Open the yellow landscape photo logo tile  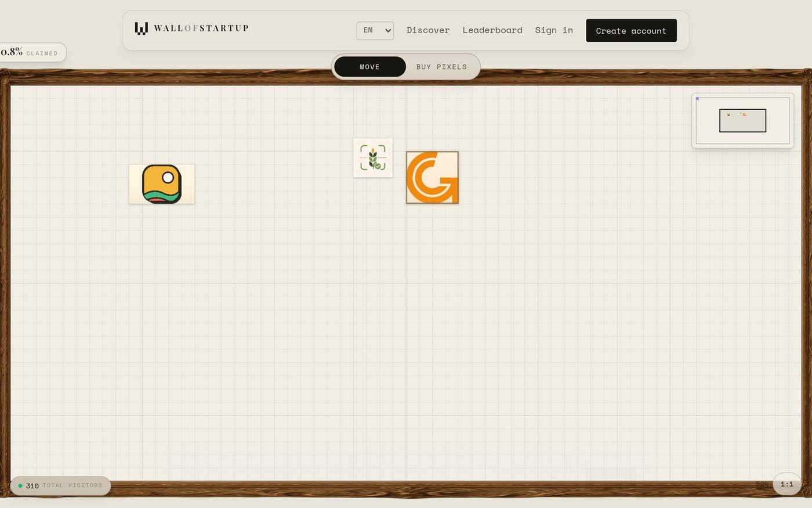(x=162, y=184)
